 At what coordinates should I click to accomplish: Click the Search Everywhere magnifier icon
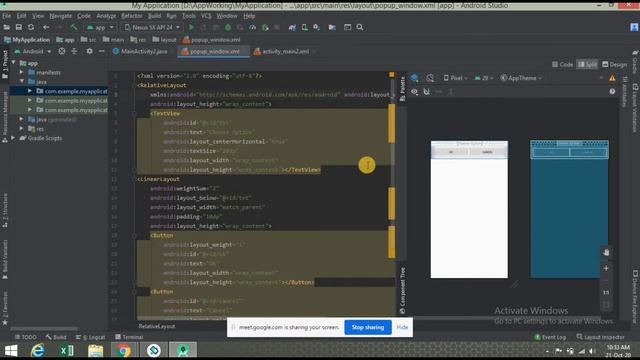point(360,27)
